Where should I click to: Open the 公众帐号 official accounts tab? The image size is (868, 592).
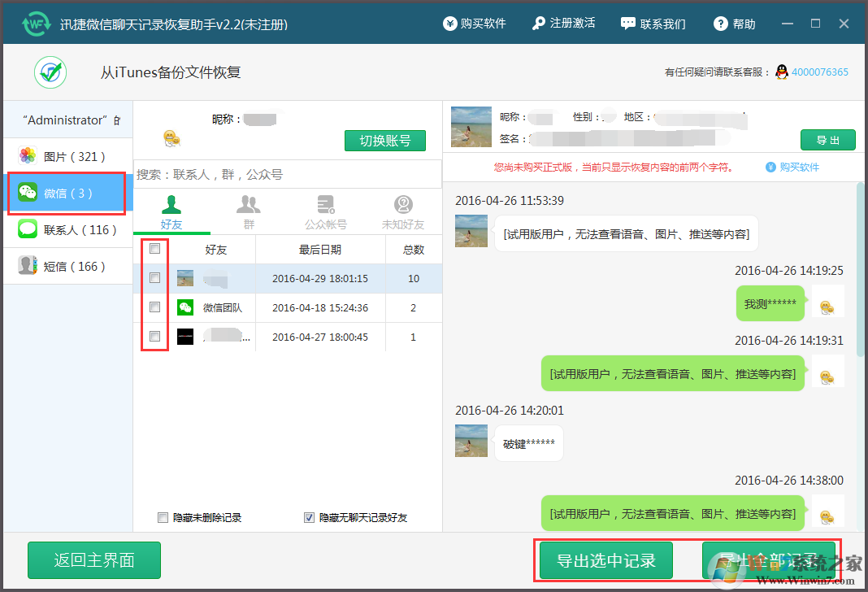point(325,211)
